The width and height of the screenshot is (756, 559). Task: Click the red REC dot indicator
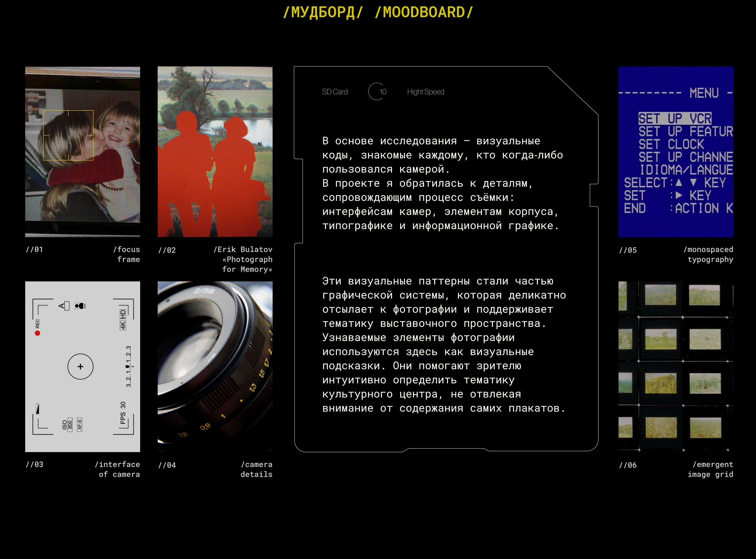coord(37,333)
